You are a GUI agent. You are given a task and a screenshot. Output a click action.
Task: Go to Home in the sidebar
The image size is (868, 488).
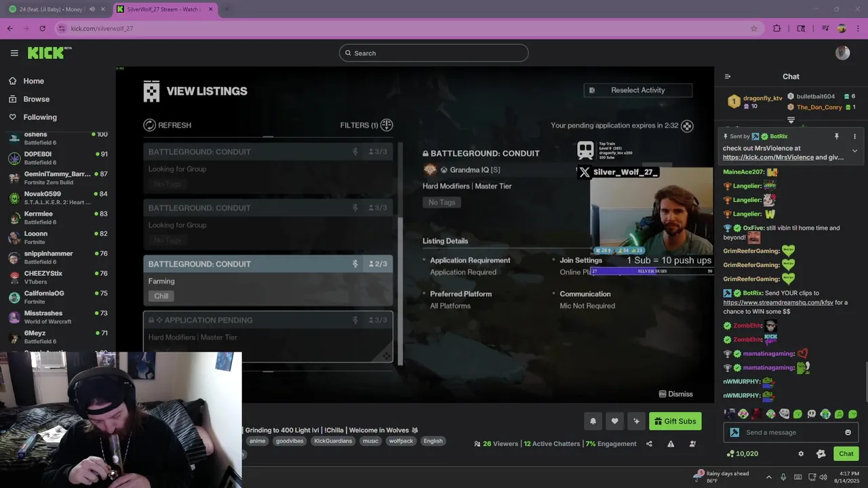point(33,81)
